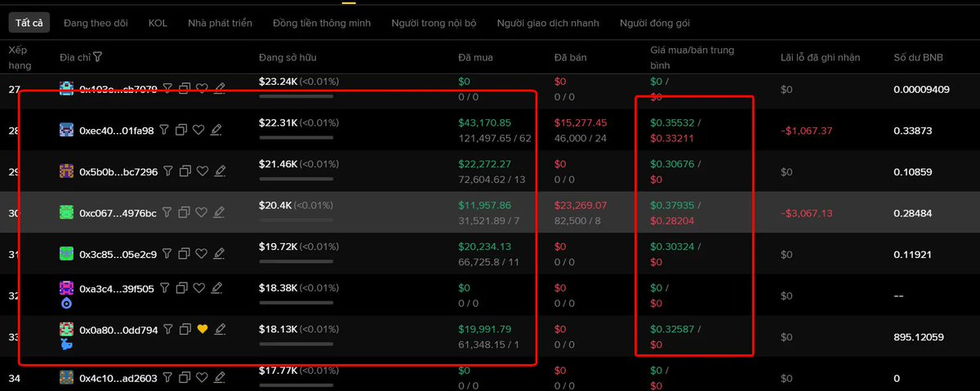Click realized loss -$3,067.13
Viewport: 980px width, 391px height.
807,213
